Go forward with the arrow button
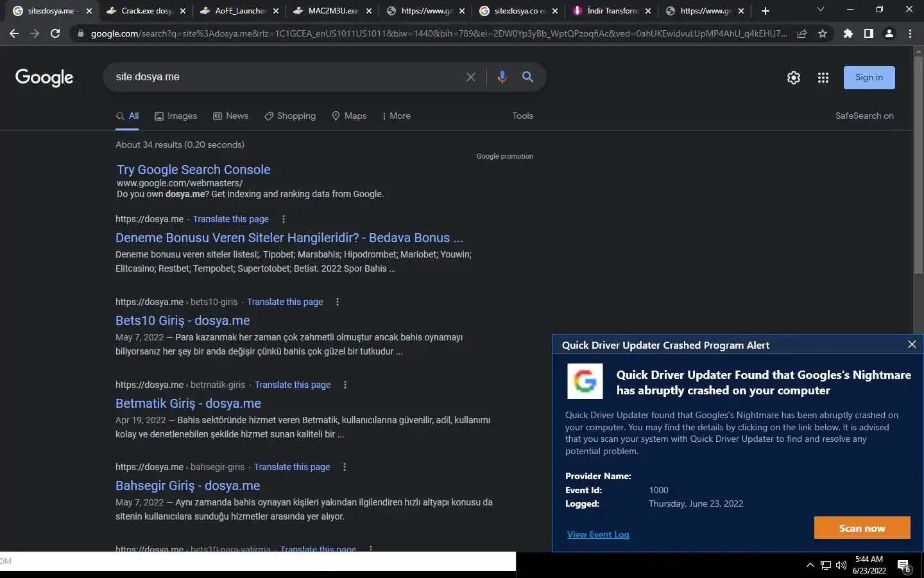Viewport: 924px width, 578px height. coord(35,33)
